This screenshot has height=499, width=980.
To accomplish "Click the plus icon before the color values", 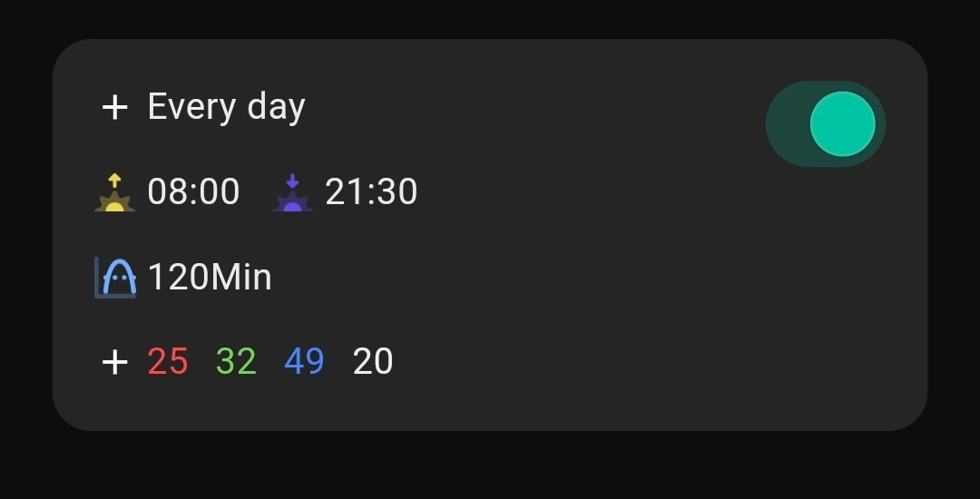I will coord(114,362).
